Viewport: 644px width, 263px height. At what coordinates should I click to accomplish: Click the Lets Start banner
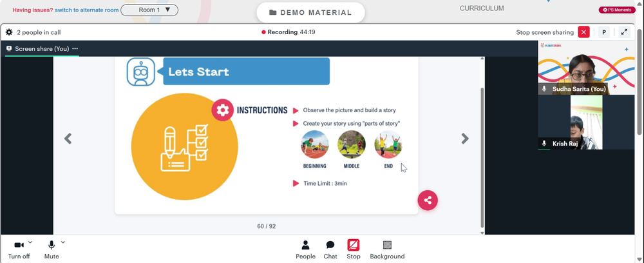[x=247, y=72]
